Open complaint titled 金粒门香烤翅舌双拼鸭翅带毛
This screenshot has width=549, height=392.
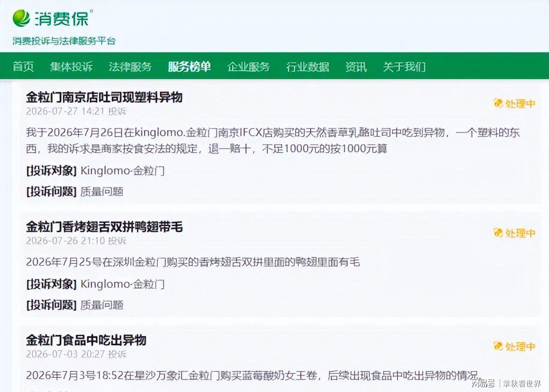tap(104, 226)
